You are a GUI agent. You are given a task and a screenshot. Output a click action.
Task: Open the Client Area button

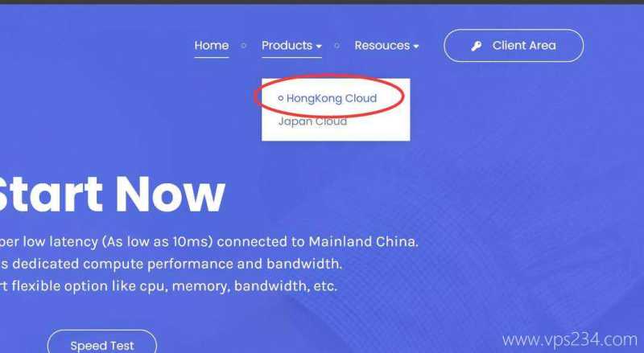tap(514, 46)
